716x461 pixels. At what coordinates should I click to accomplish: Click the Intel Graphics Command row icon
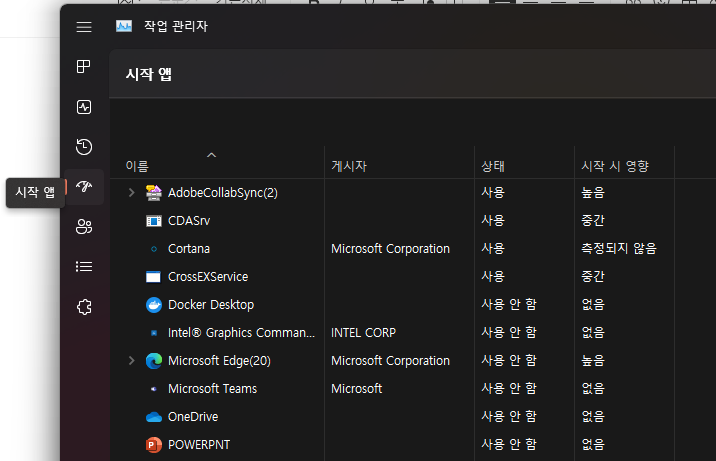click(x=154, y=333)
